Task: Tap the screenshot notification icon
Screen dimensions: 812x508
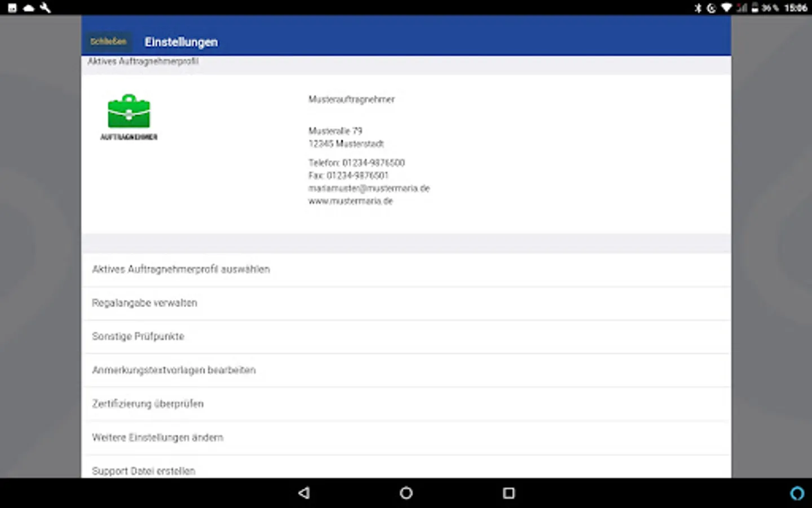Action: 12,8
